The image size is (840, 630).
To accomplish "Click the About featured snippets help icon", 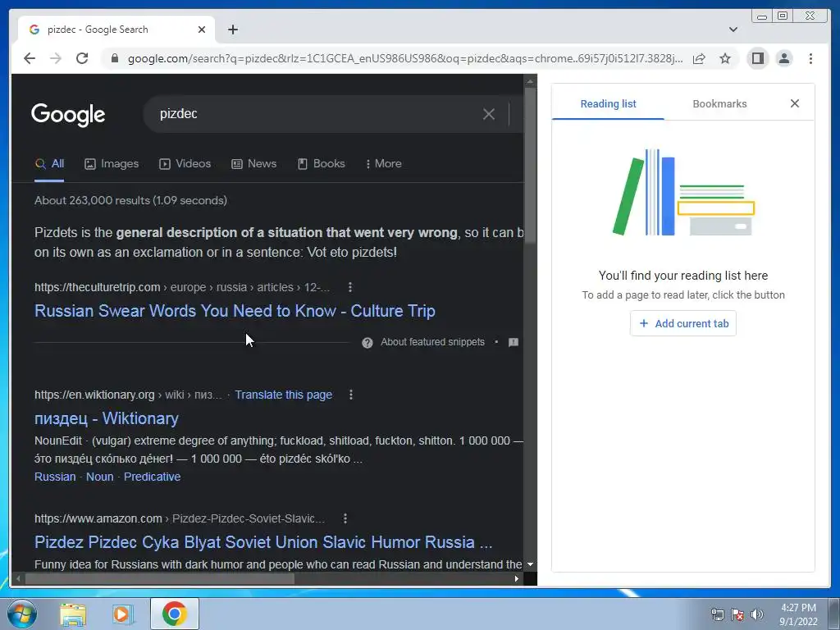I will tap(367, 343).
